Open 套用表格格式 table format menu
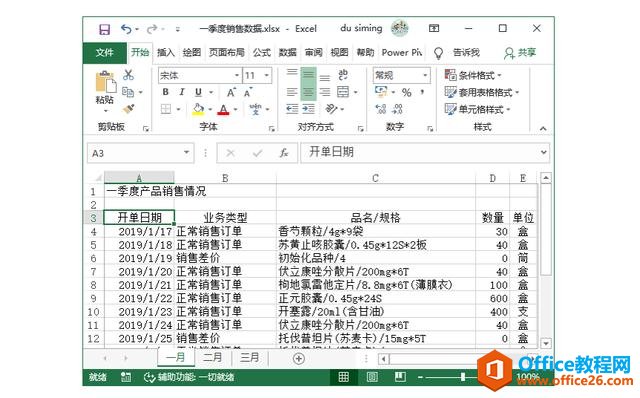Screen dimensions: 640x398 click(x=482, y=92)
